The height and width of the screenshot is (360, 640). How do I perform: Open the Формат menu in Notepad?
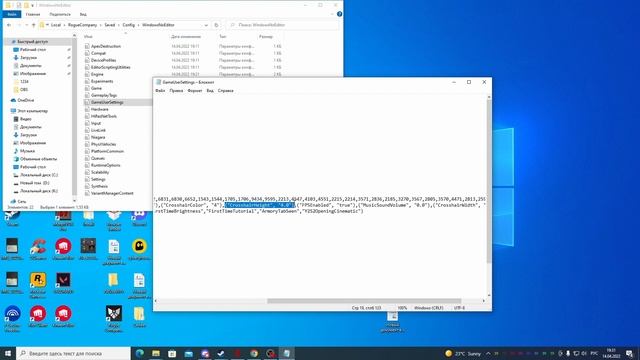[x=194, y=91]
